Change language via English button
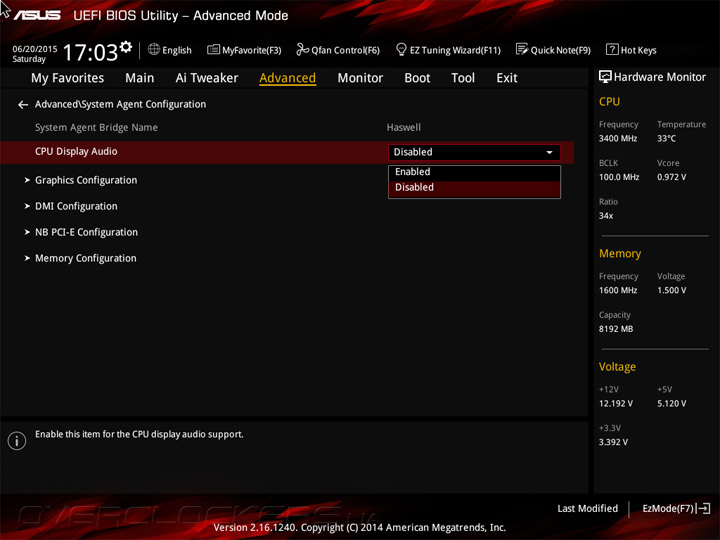Viewport: 720px width, 540px height. [x=177, y=50]
